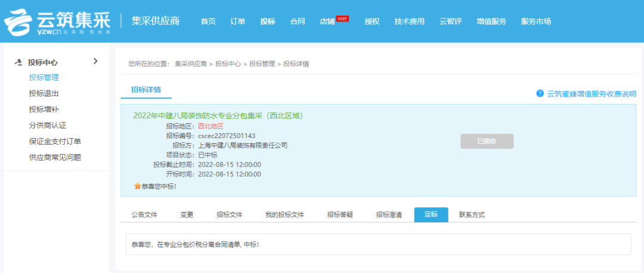Select the 定标 tab
The image size is (644, 273).
point(431,215)
